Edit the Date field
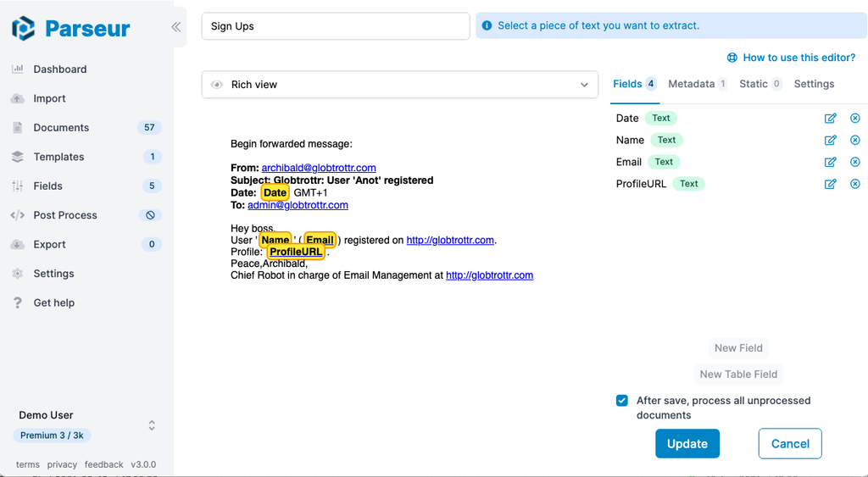This screenshot has height=477, width=868. 831,118
